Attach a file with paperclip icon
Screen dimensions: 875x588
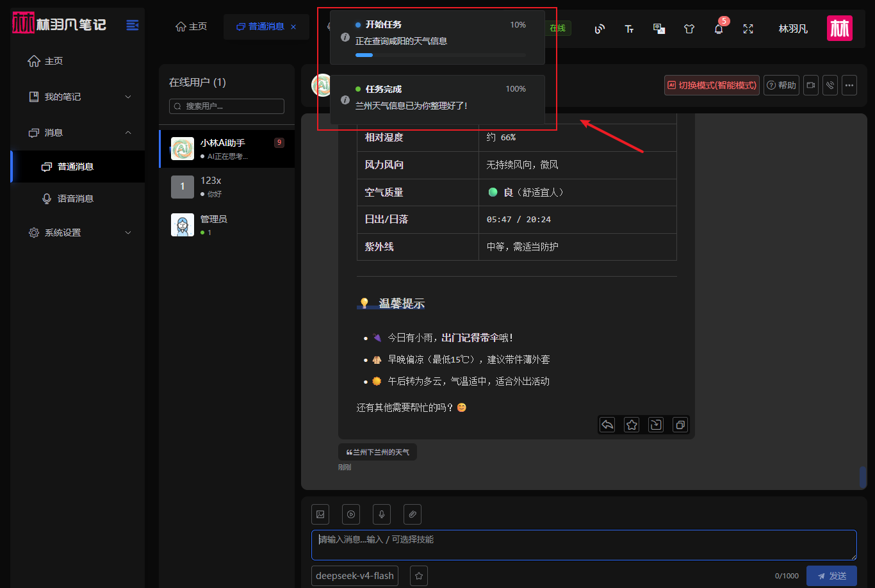[413, 514]
